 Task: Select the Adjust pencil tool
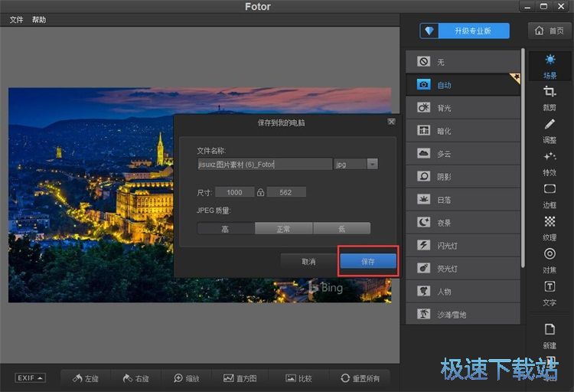(x=550, y=129)
